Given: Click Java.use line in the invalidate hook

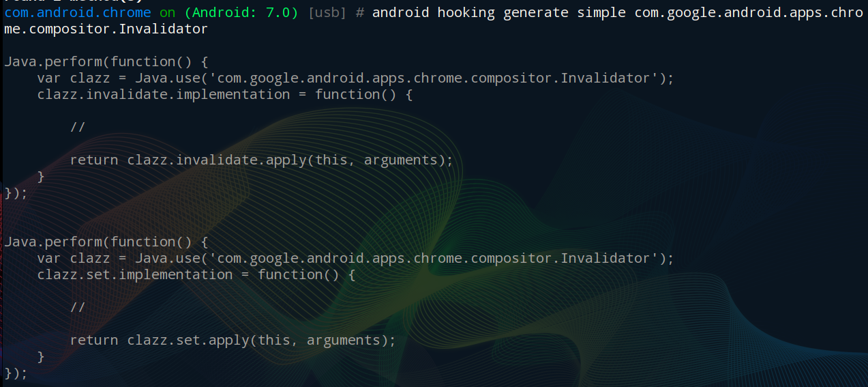Looking at the screenshot, I should 356,78.
